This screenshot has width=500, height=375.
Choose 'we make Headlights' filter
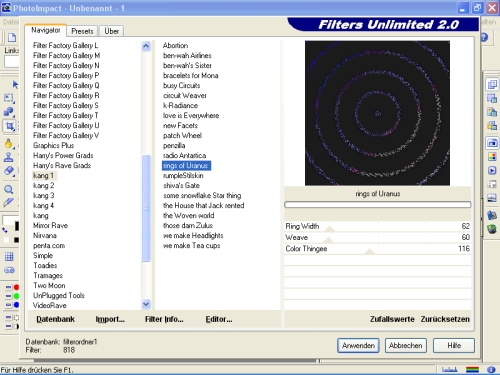tap(193, 235)
